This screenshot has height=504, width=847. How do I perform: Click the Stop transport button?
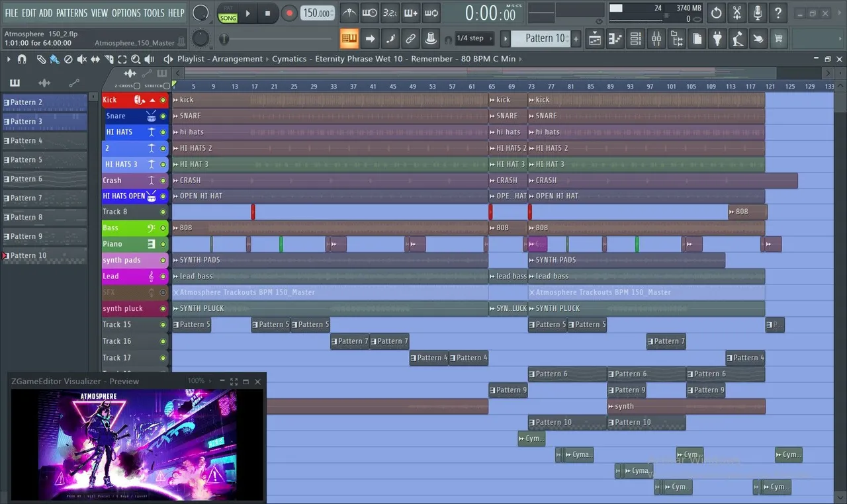[x=267, y=13]
